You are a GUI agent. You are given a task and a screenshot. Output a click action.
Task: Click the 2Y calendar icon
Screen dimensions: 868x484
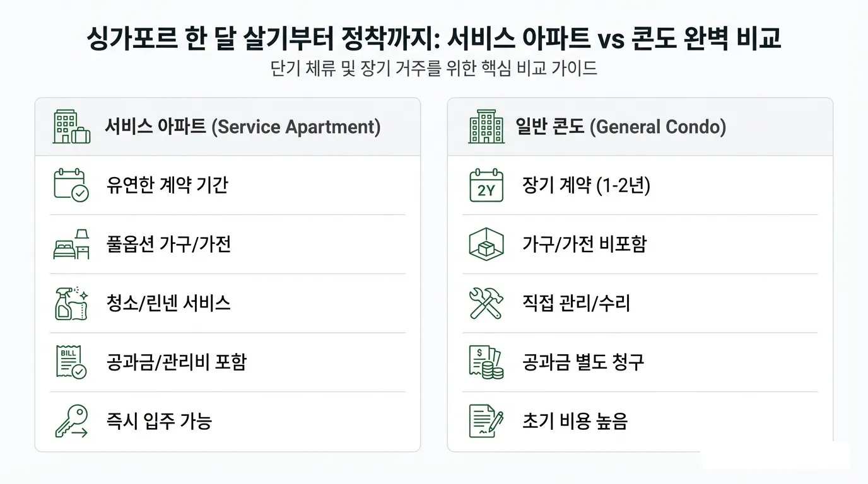point(486,185)
